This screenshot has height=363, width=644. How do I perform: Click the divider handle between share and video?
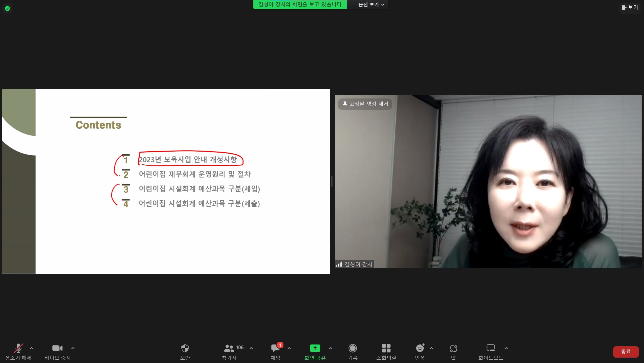(332, 182)
